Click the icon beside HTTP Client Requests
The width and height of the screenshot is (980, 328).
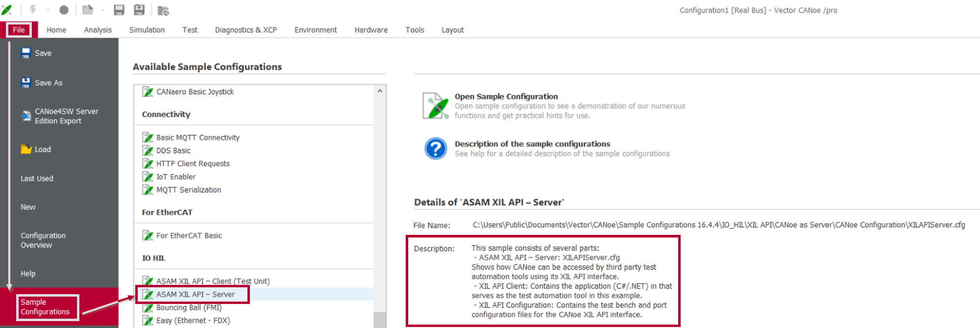148,163
